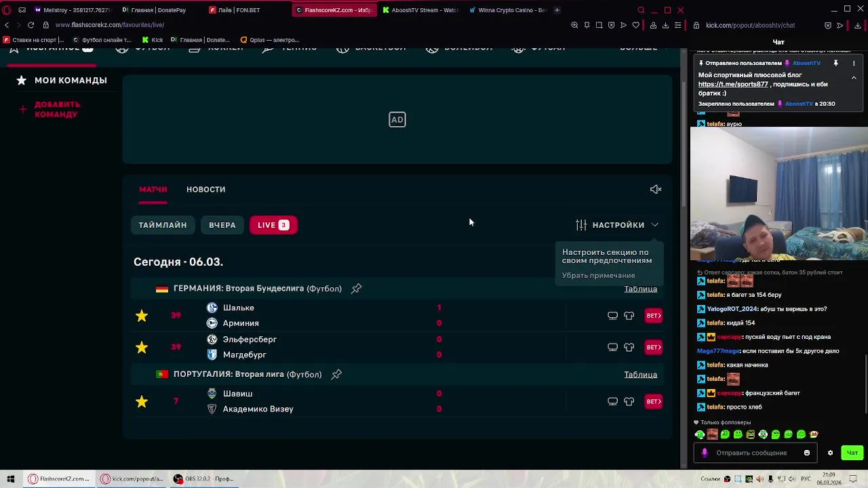Open lineups shirt icon for Шавиш match
Viewport: 868px width, 488px height.
(629, 401)
